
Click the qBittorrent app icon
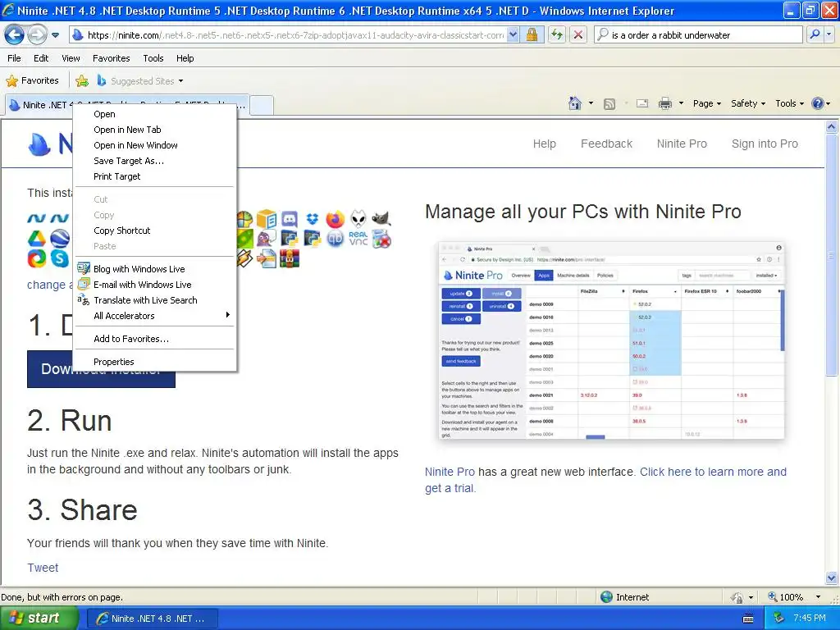click(x=336, y=239)
